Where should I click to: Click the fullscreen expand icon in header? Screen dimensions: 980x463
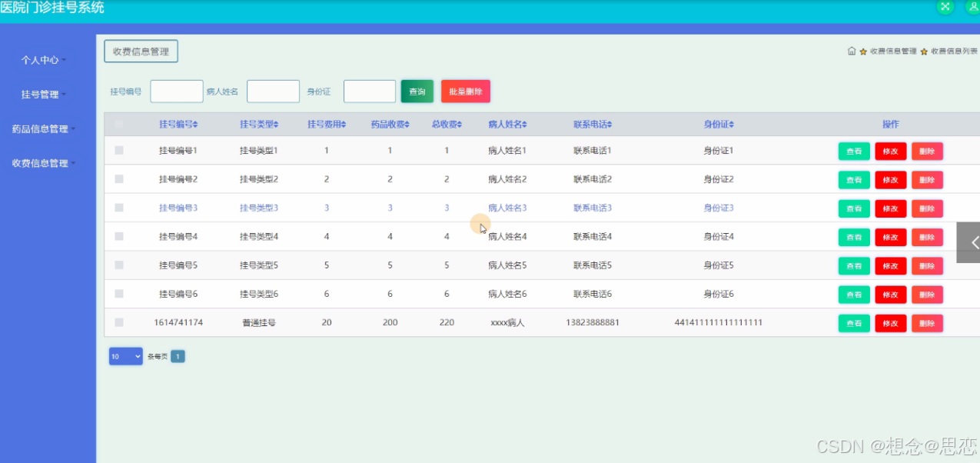[945, 6]
